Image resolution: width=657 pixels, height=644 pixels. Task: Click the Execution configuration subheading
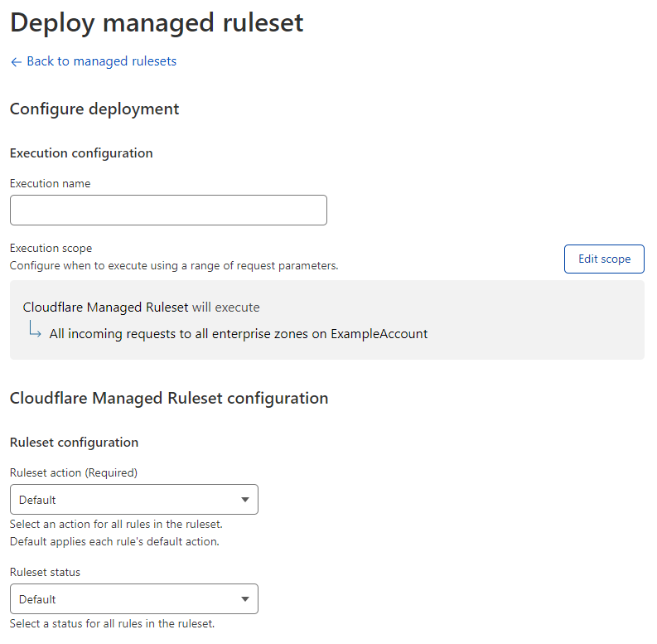80,153
